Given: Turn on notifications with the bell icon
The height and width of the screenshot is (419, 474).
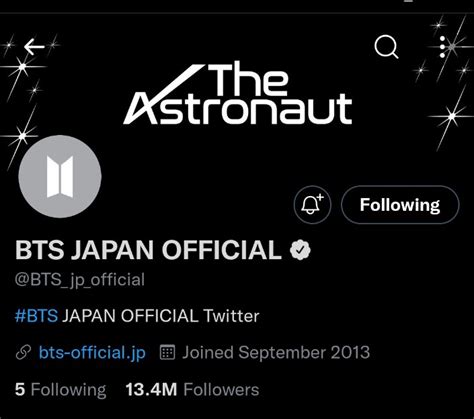Looking at the screenshot, I should point(312,204).
